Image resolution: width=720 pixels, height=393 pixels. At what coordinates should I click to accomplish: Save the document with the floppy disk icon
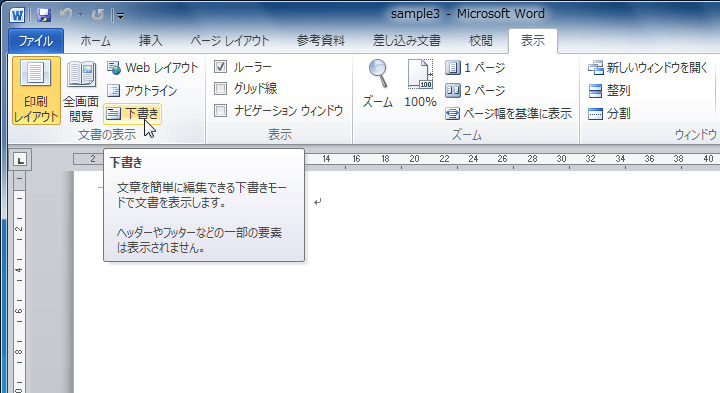44,15
